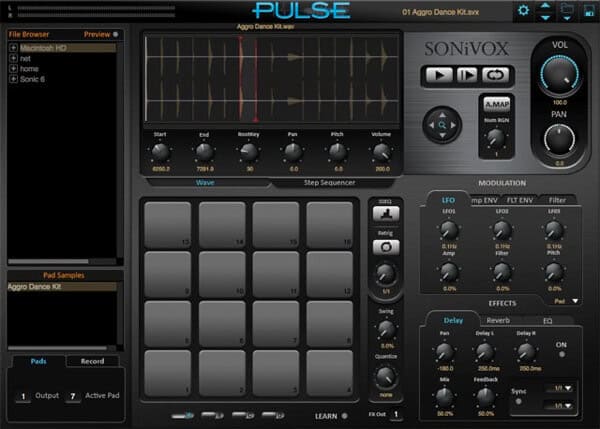Select the third pad bank indicator
600x429 pixels.
[x=243, y=415]
